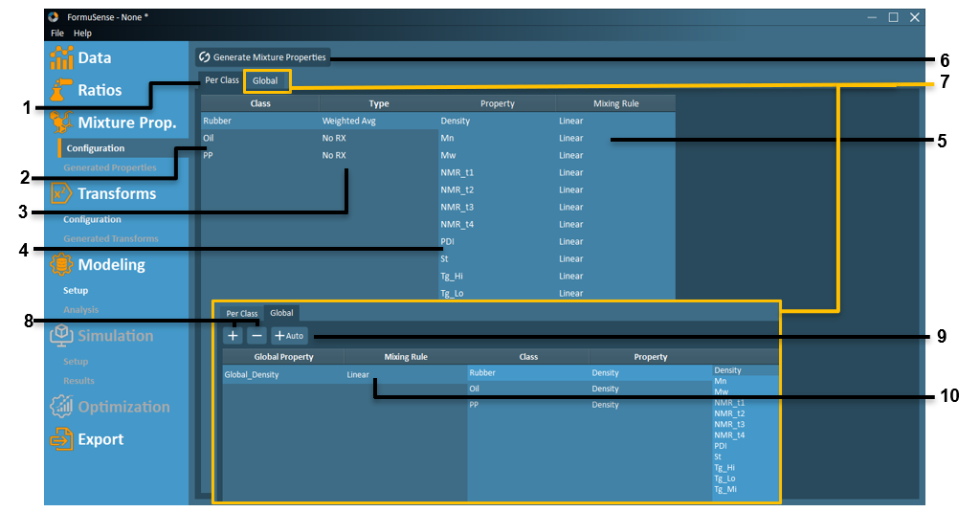The width and height of the screenshot is (980, 512).
Task: Open the Ratios section label
Action: [100, 91]
